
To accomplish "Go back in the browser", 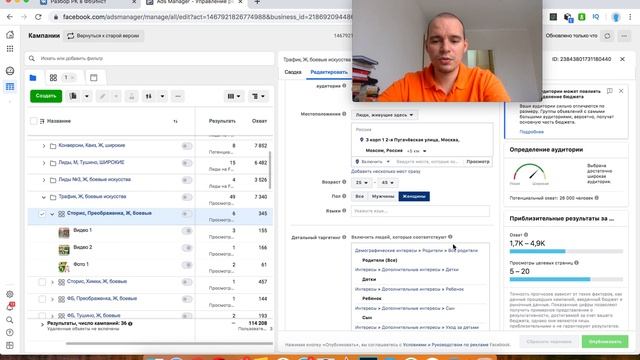I will click(x=10, y=17).
